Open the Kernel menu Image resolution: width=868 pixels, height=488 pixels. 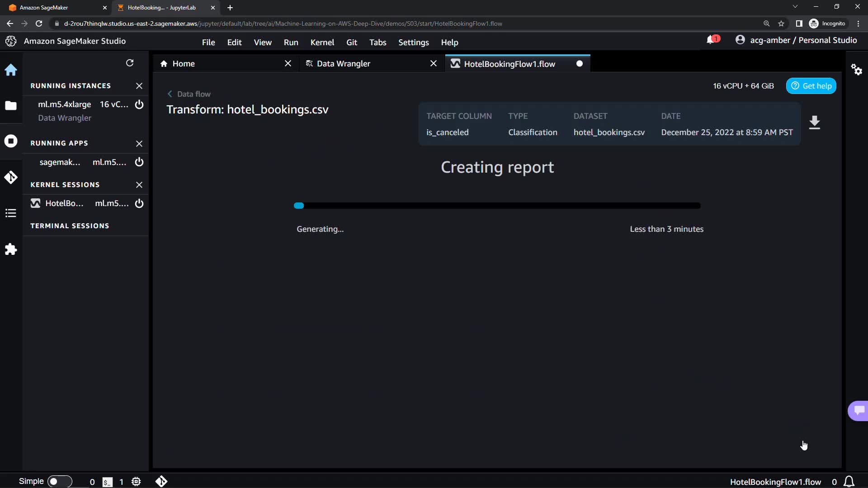322,42
